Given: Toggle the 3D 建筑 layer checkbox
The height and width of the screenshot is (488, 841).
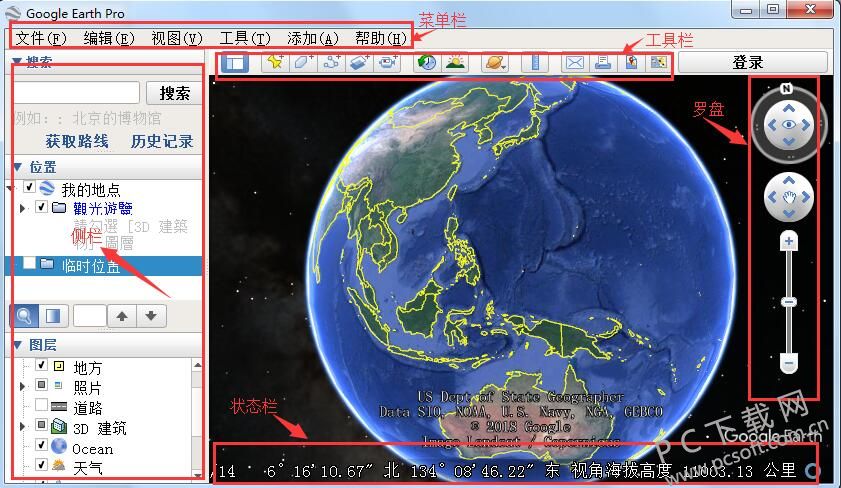Looking at the screenshot, I should (41, 425).
